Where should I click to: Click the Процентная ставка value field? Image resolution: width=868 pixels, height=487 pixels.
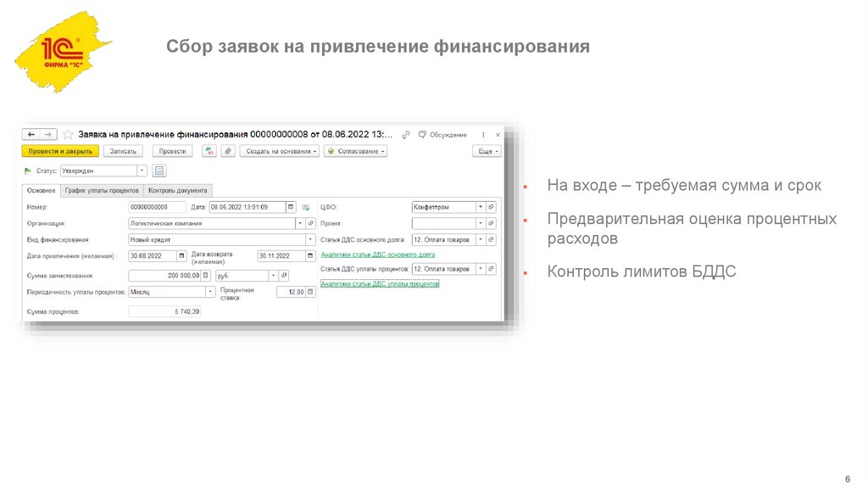pos(291,292)
